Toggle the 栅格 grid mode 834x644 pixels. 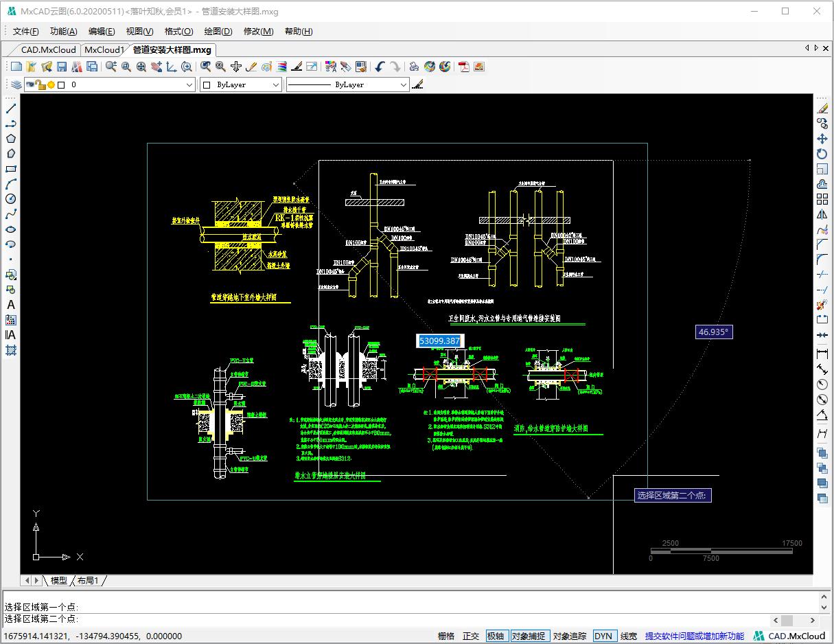click(446, 636)
